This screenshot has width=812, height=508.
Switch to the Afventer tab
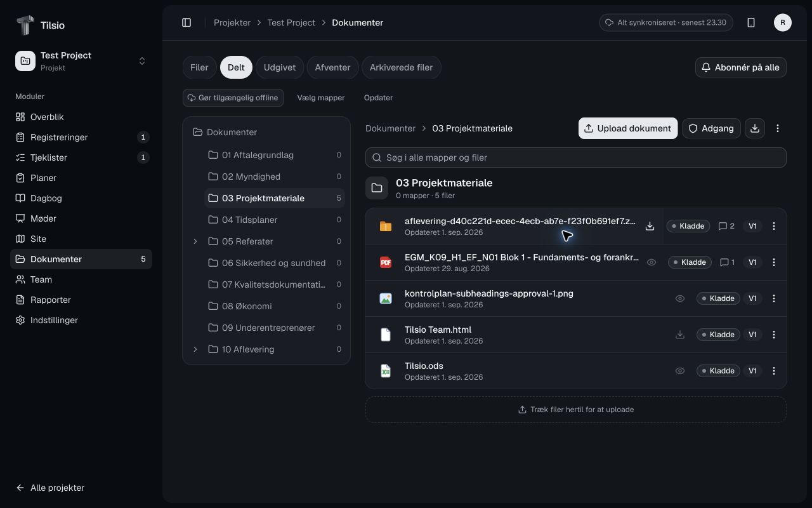pos(332,67)
